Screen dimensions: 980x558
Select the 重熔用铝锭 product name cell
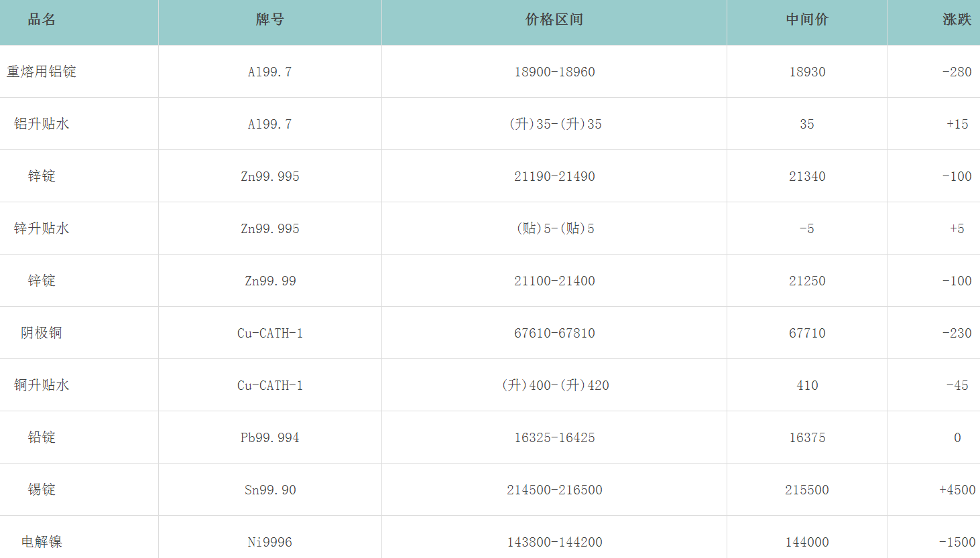(x=42, y=72)
